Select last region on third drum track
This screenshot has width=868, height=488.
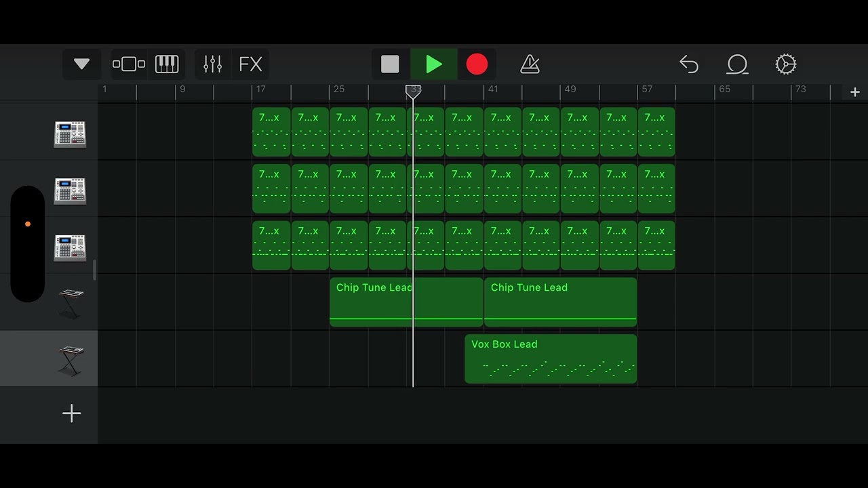pos(656,245)
